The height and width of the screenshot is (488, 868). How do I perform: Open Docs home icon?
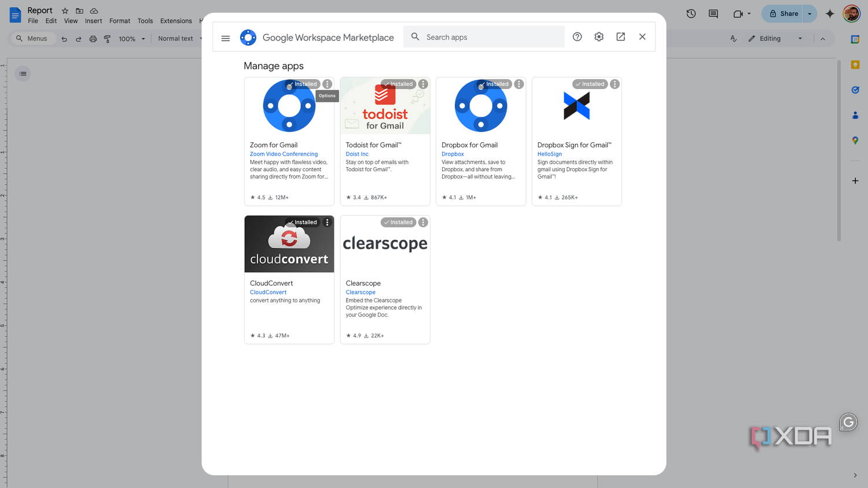coord(15,15)
